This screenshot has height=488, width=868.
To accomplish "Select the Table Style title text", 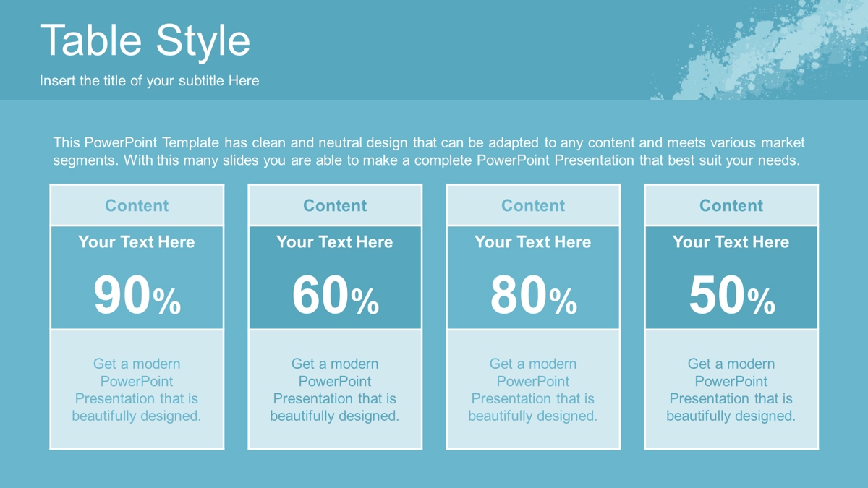I will point(145,40).
